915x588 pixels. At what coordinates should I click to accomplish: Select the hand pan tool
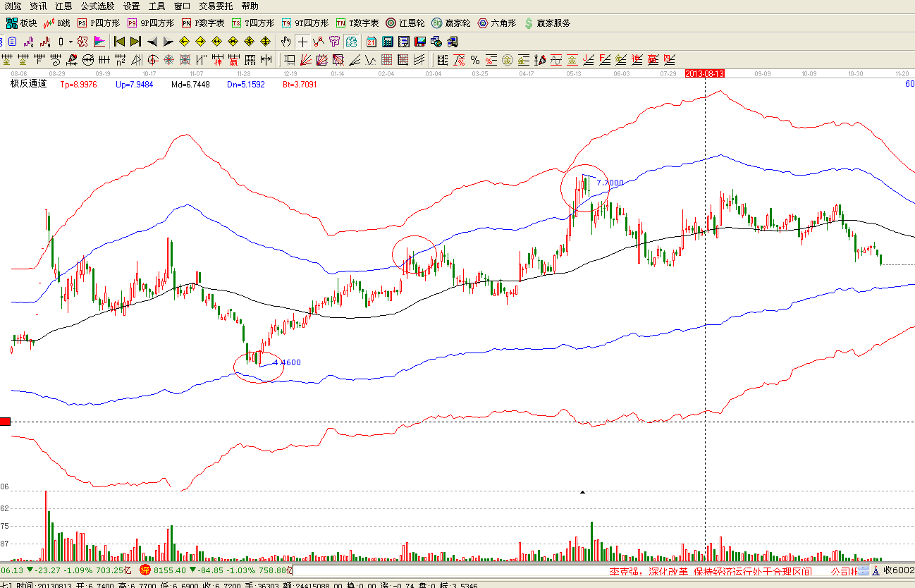click(285, 42)
